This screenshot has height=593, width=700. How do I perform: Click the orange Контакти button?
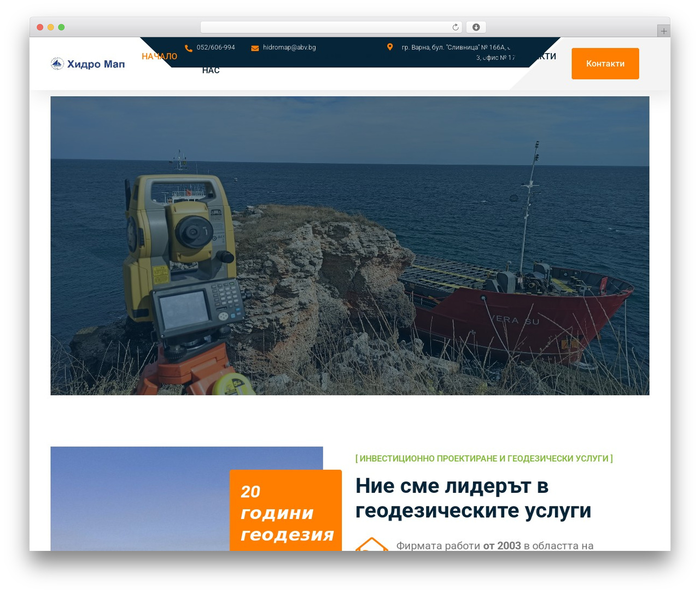[x=605, y=63]
